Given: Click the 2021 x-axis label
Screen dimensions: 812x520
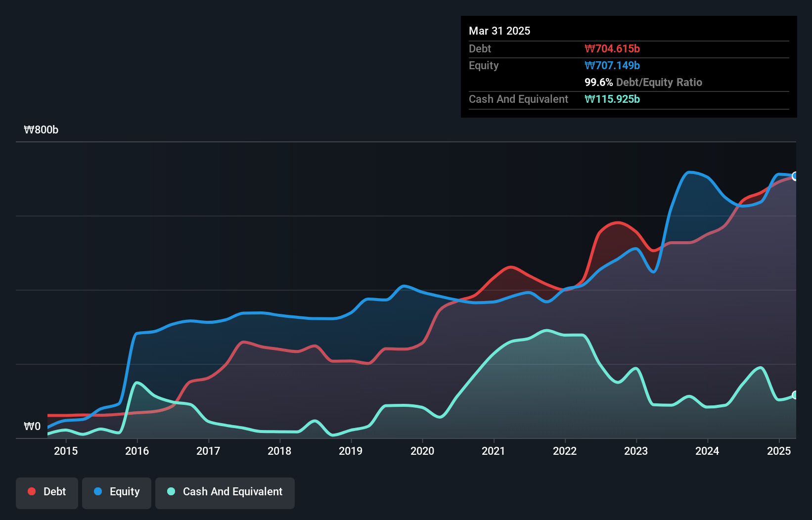Looking at the screenshot, I should coord(494,451).
